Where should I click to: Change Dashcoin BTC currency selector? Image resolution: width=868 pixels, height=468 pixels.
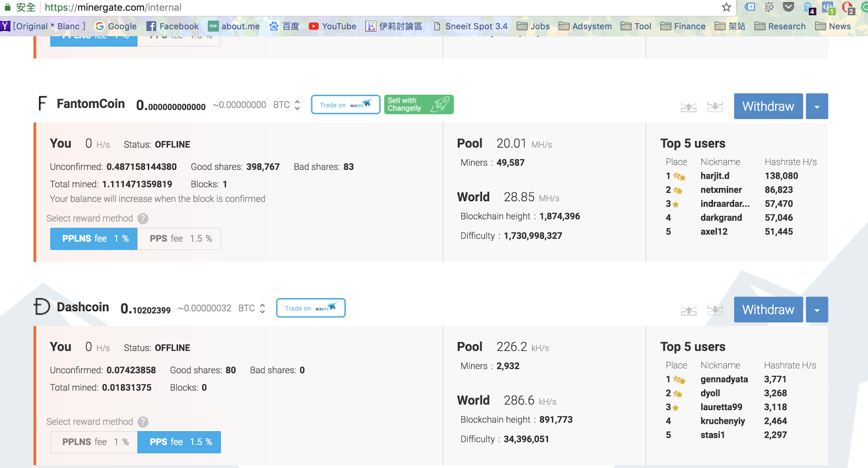pos(252,309)
